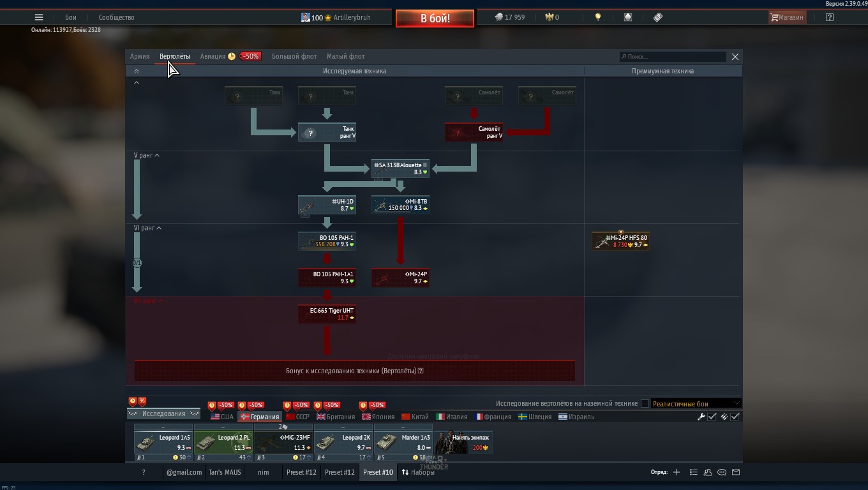Image resolution: width=868 pixels, height=490 pixels.
Task: Select the Япония nation
Action: (x=378, y=417)
